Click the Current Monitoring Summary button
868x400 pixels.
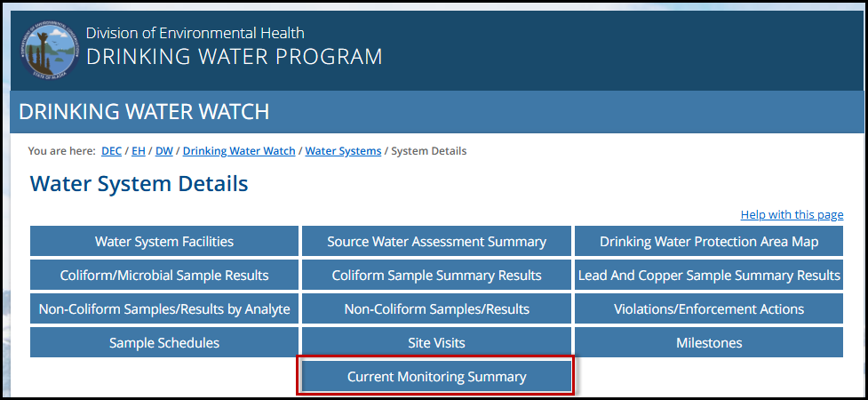(436, 377)
